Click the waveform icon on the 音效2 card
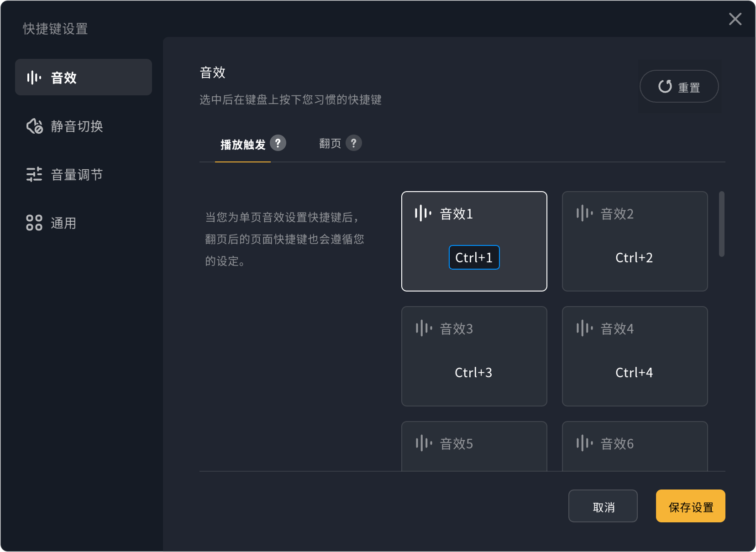The image size is (756, 552). pos(584,213)
